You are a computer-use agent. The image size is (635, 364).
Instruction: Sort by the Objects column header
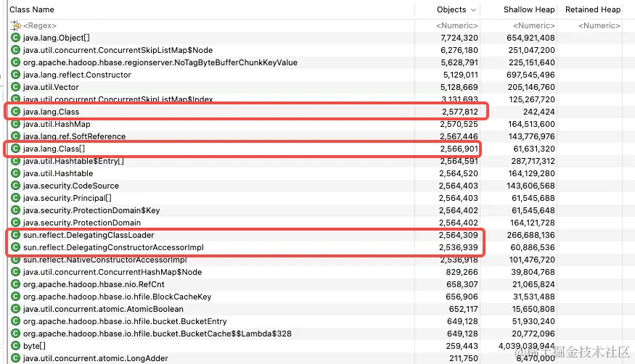point(451,9)
